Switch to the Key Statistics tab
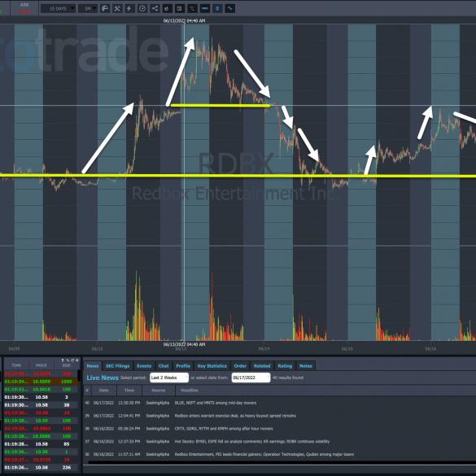Viewport: 476px width, 476px height. point(212,366)
